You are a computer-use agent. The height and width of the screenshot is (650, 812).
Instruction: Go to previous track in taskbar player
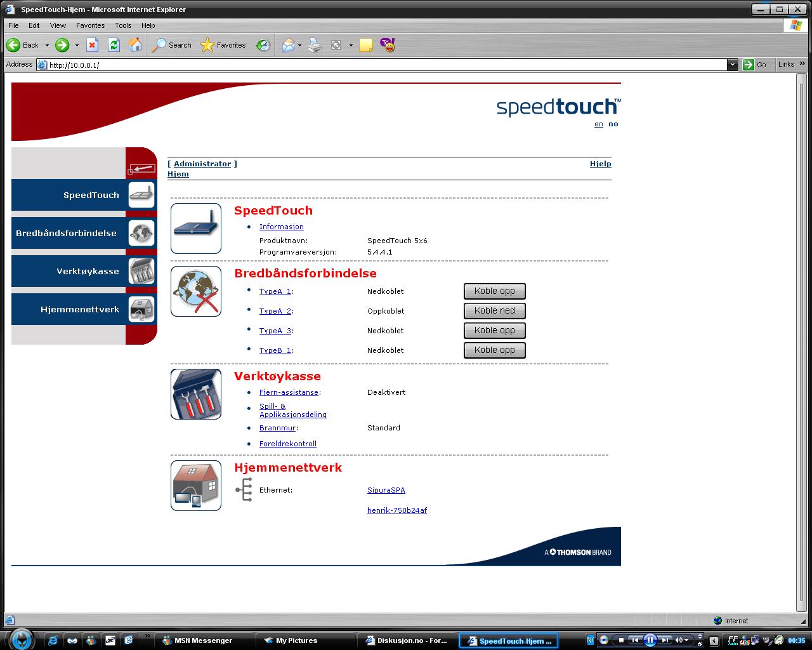tap(635, 640)
